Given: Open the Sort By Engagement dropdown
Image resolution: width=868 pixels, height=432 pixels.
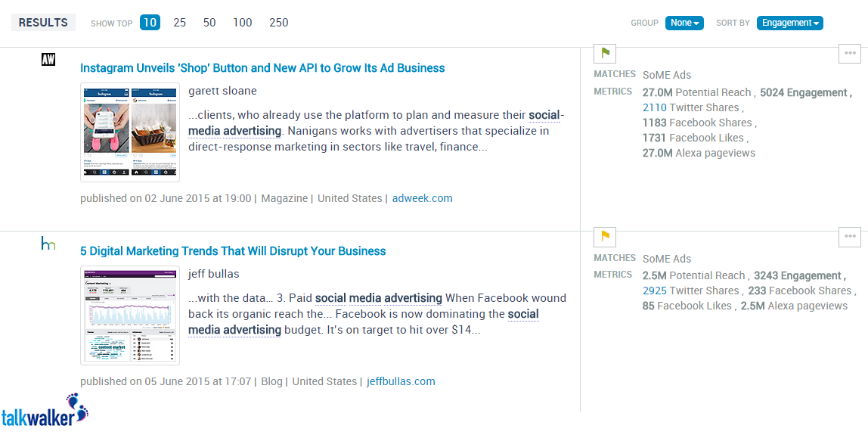Looking at the screenshot, I should (x=789, y=23).
